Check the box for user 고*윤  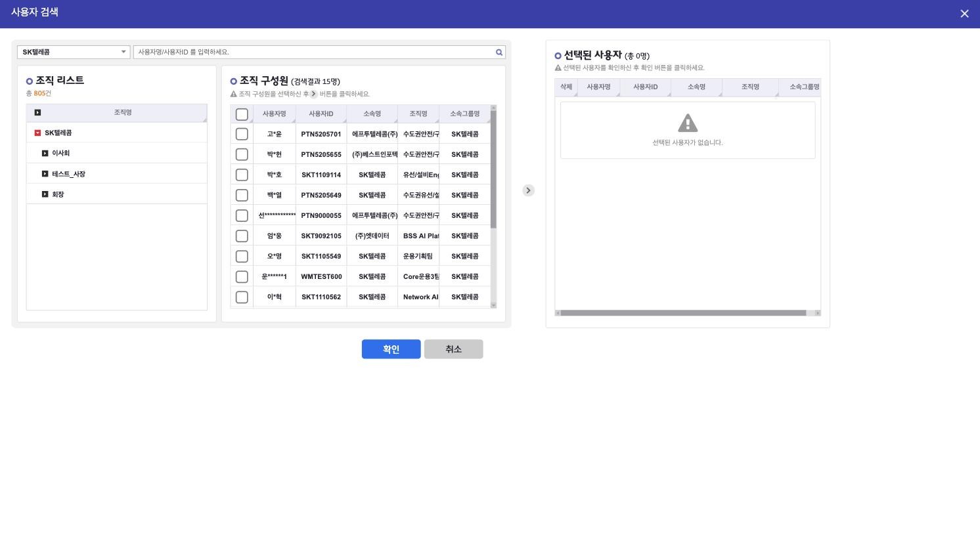click(x=242, y=134)
